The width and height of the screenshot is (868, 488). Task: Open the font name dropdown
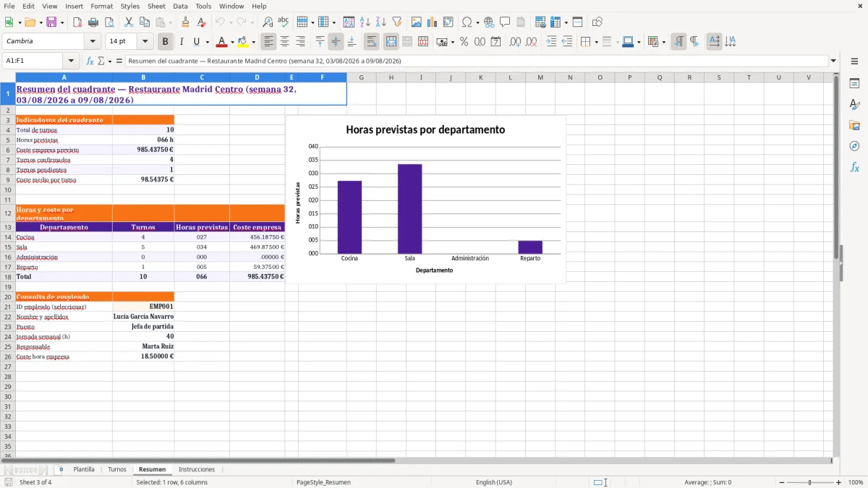92,42
